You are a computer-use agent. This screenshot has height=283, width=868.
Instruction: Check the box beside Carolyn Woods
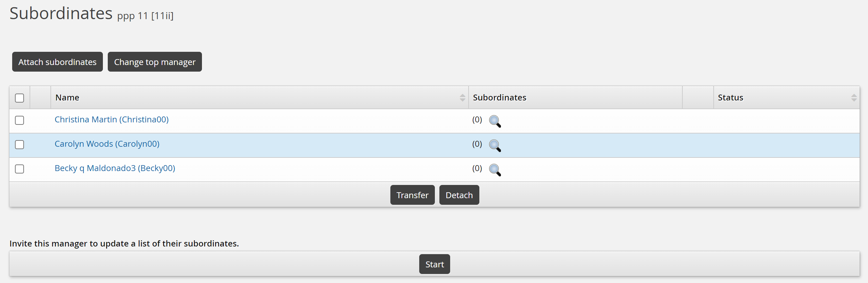click(19, 145)
